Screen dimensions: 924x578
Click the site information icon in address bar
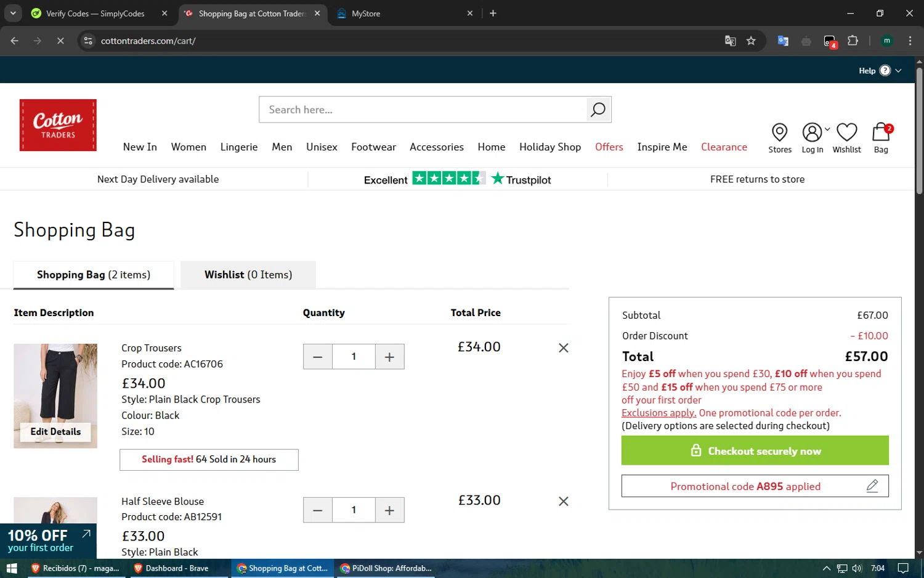click(x=88, y=41)
